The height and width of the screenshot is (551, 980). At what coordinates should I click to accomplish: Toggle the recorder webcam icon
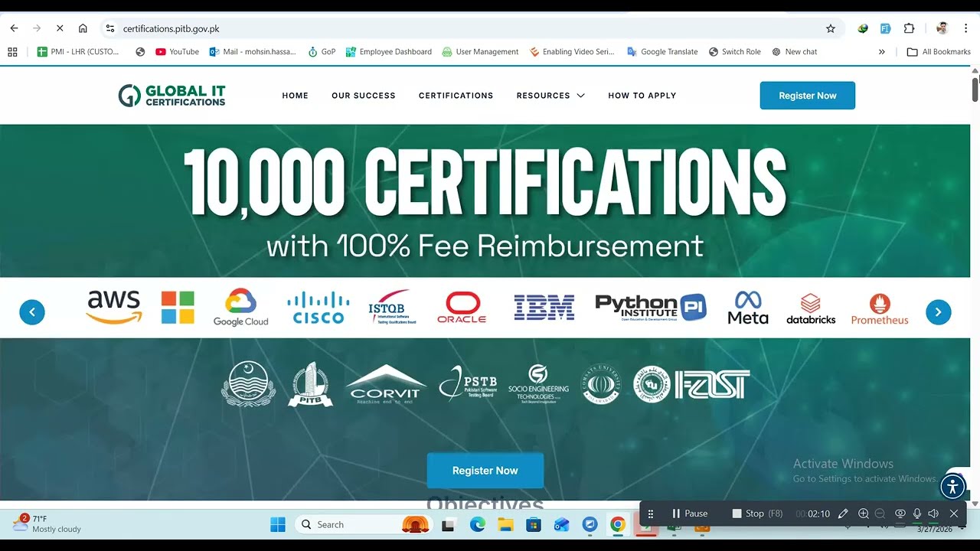(x=900, y=514)
